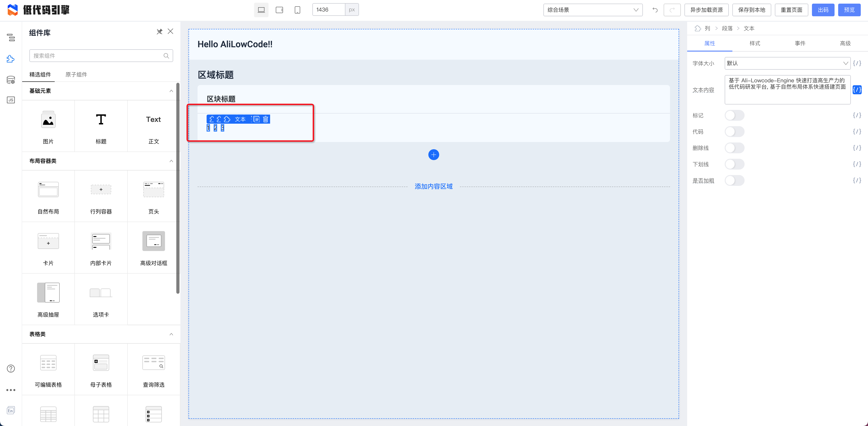Turn on the 删除线 toggle

tap(734, 148)
